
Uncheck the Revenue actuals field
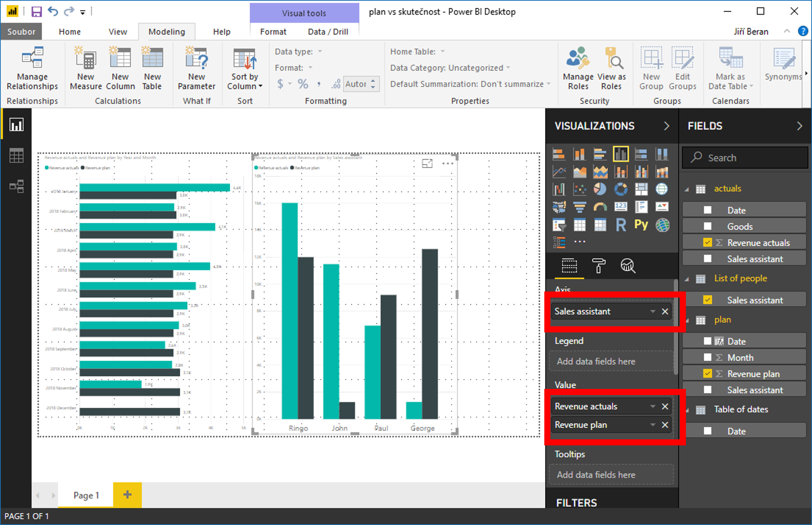click(x=708, y=242)
